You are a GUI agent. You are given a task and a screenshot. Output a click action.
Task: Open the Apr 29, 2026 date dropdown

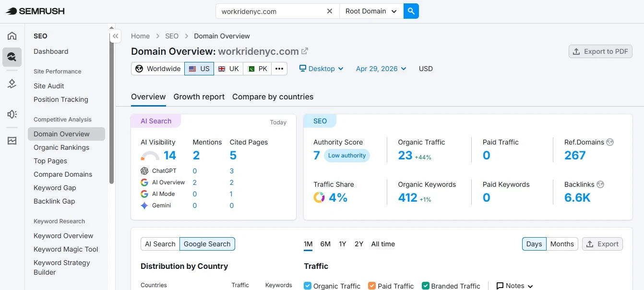click(381, 69)
